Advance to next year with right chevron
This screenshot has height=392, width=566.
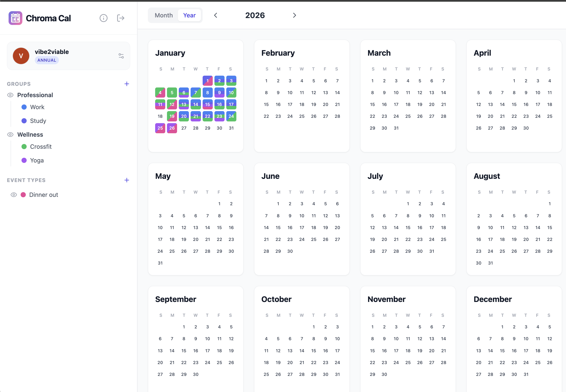pos(294,15)
